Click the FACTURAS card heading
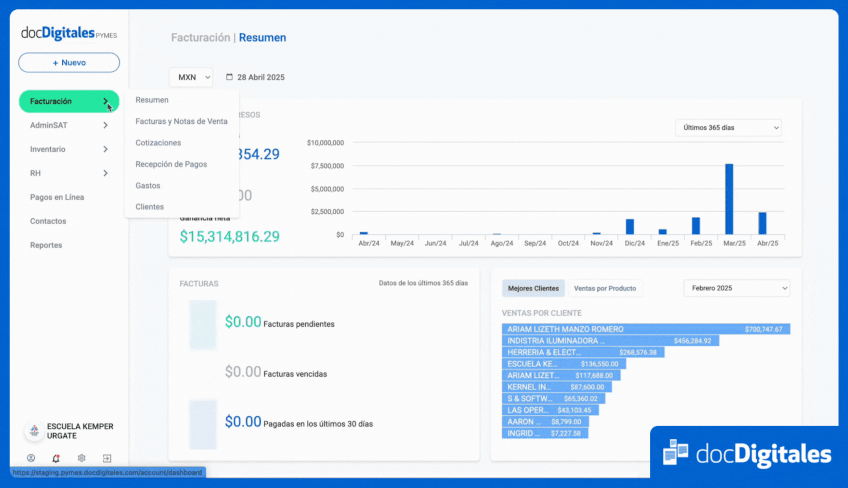The width and height of the screenshot is (848, 488). tap(199, 283)
